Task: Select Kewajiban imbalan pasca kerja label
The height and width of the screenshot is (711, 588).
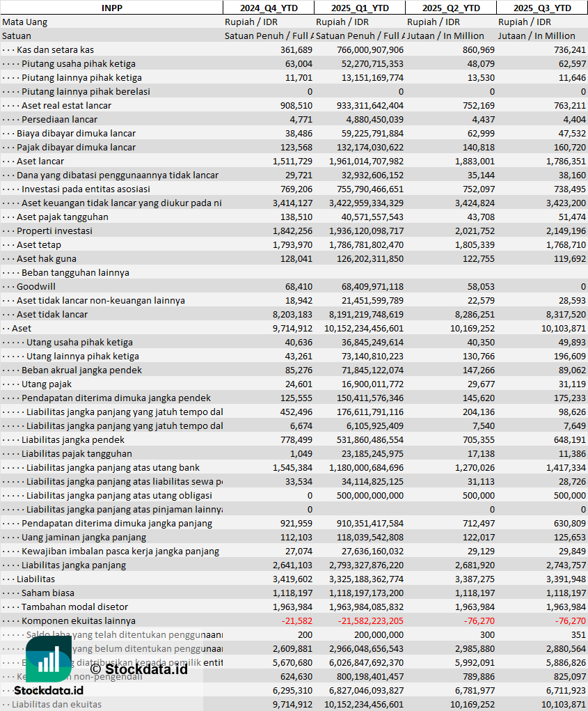Action: (120, 552)
